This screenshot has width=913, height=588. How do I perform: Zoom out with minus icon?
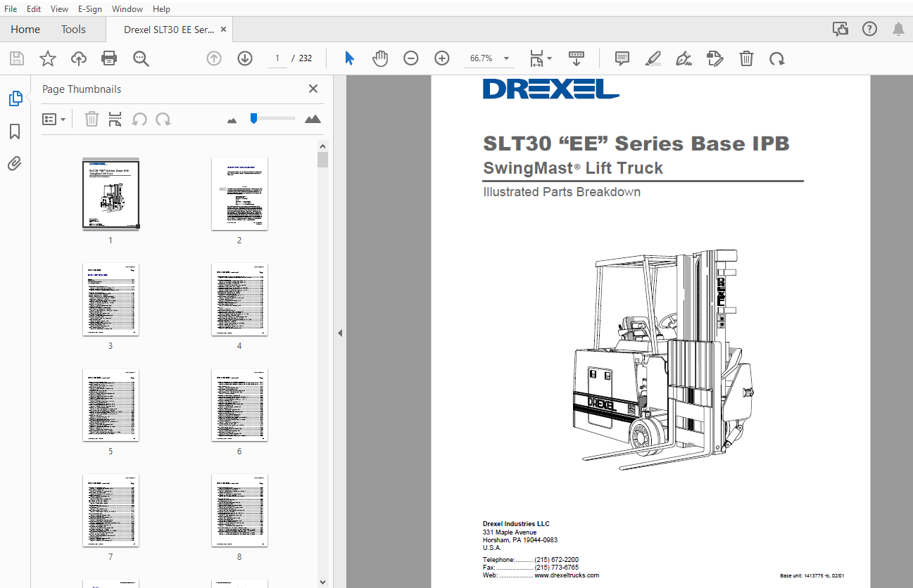click(411, 58)
